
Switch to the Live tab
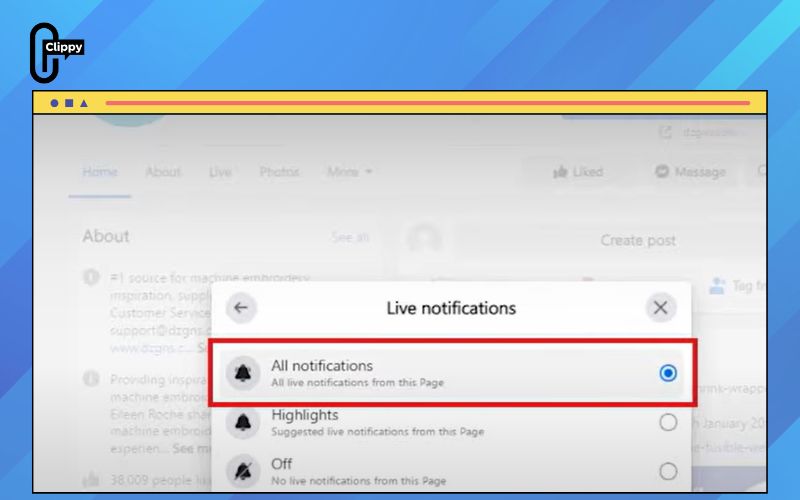click(x=220, y=172)
